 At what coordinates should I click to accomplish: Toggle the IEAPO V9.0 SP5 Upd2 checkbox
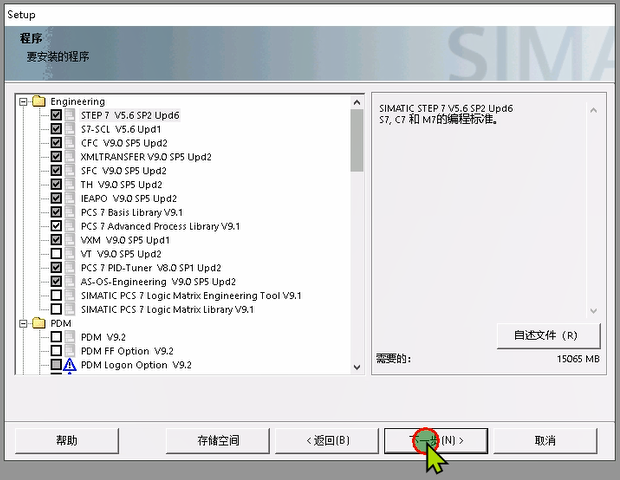(56, 198)
